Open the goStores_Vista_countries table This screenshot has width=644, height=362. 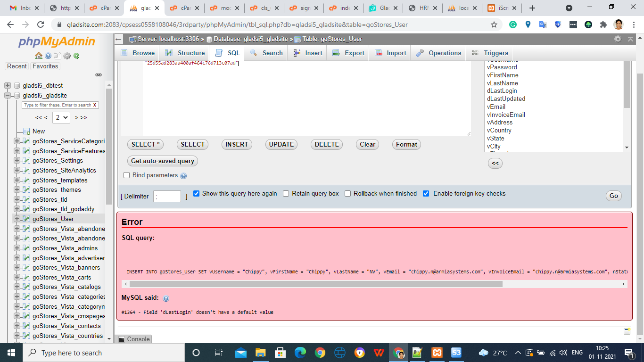click(67, 336)
